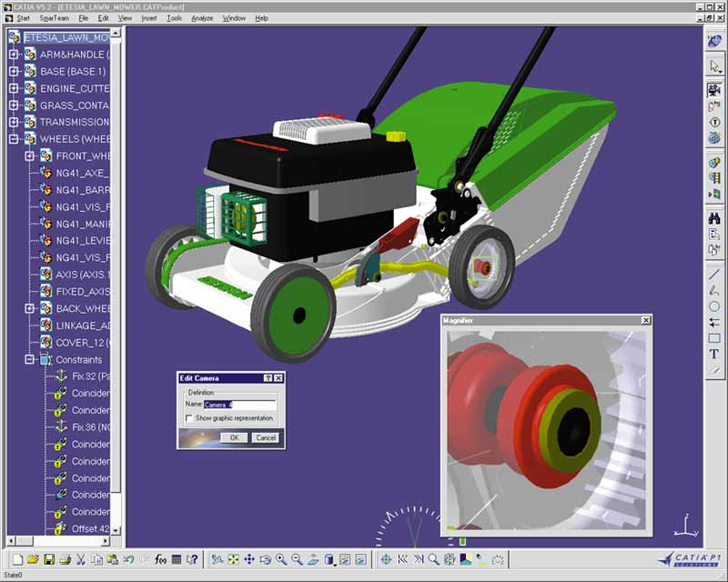The image size is (728, 582).
Task: Open the Insert menu
Action: coord(149,18)
